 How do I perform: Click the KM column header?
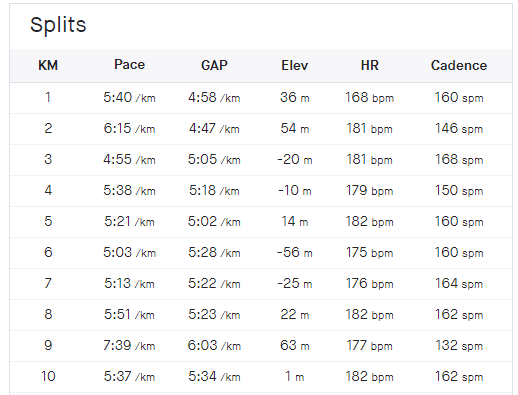48,65
